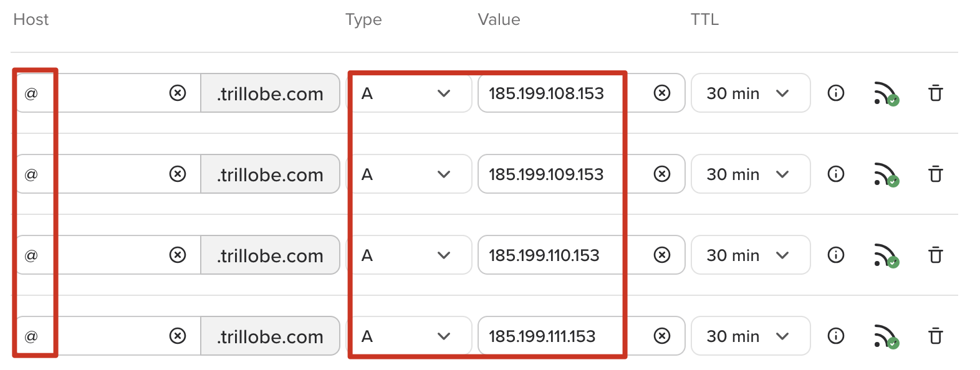The image size is (980, 370).
Task: Show info for the 185.199.108.153 record
Action: click(835, 93)
